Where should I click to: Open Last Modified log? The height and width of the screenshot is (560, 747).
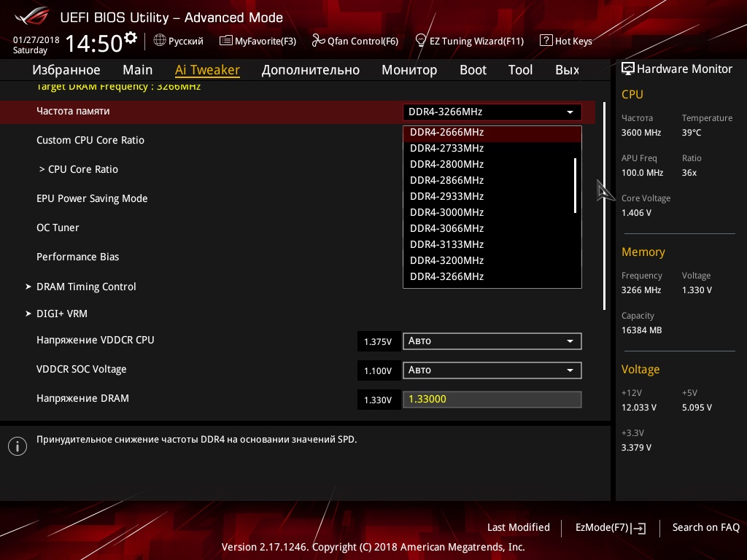519,528
